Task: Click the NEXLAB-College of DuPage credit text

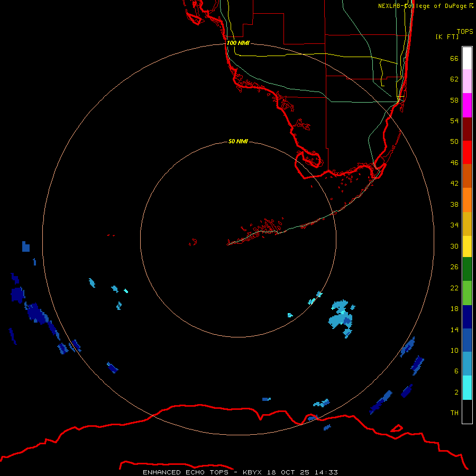Action: tap(426, 6)
